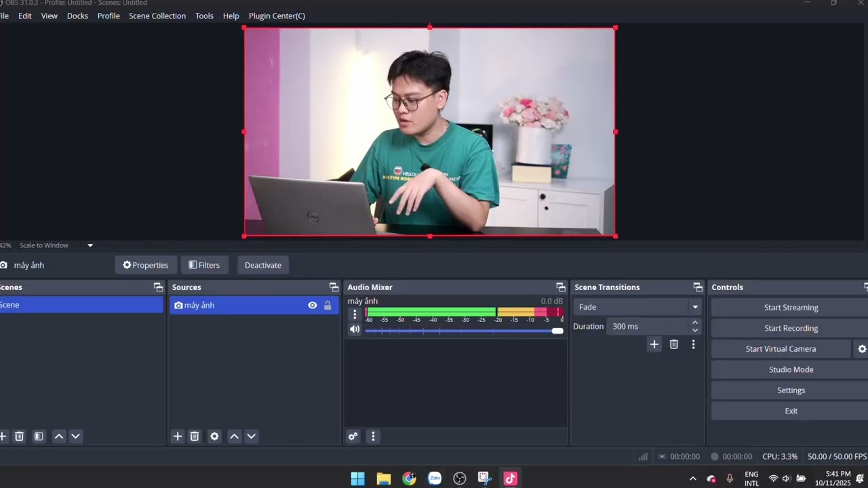868x488 pixels.
Task: Remove selected scene with trash icon
Action: 19,436
